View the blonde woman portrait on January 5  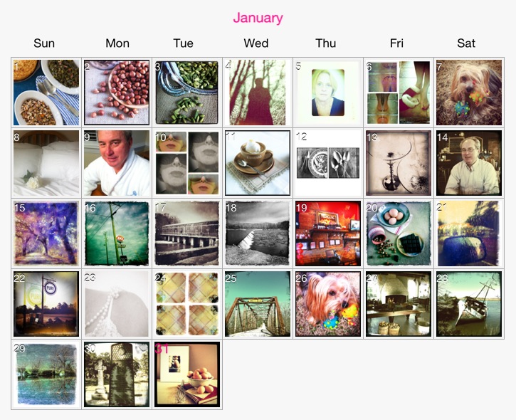pyautogui.click(x=327, y=93)
